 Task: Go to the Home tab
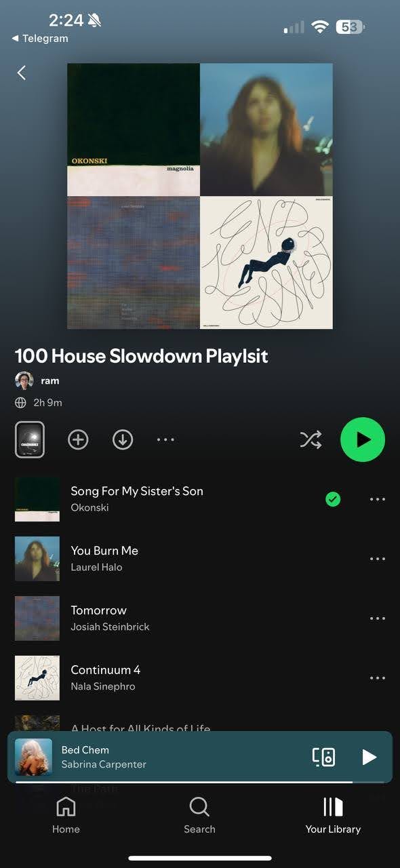click(66, 816)
